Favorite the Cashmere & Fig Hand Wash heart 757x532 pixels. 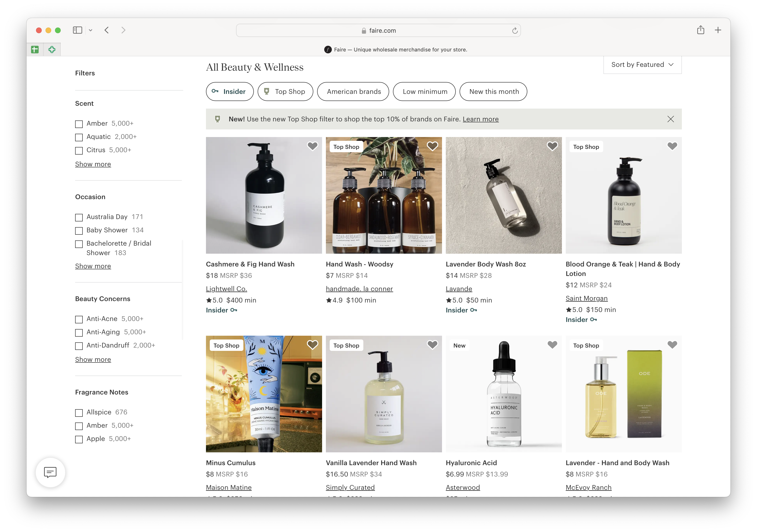(312, 146)
